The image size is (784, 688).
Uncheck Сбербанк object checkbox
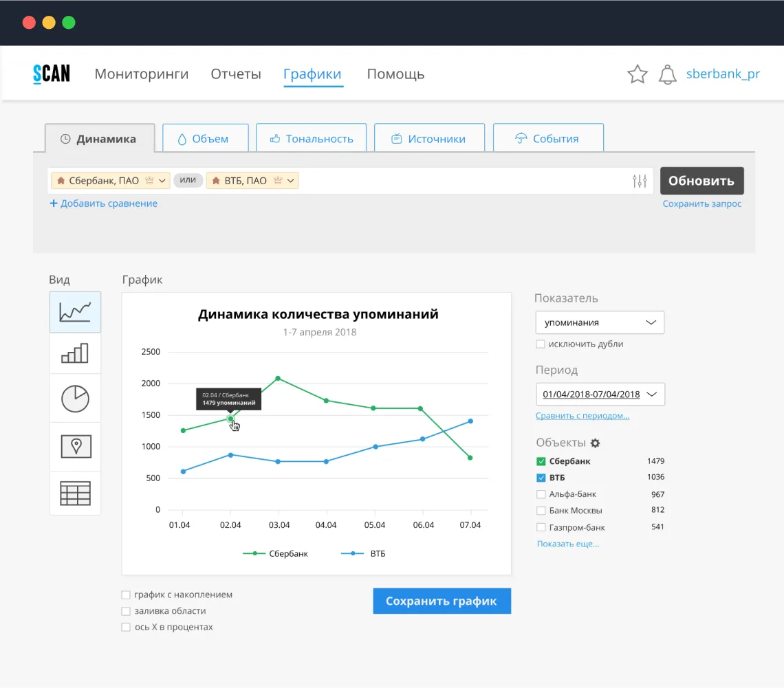click(541, 461)
